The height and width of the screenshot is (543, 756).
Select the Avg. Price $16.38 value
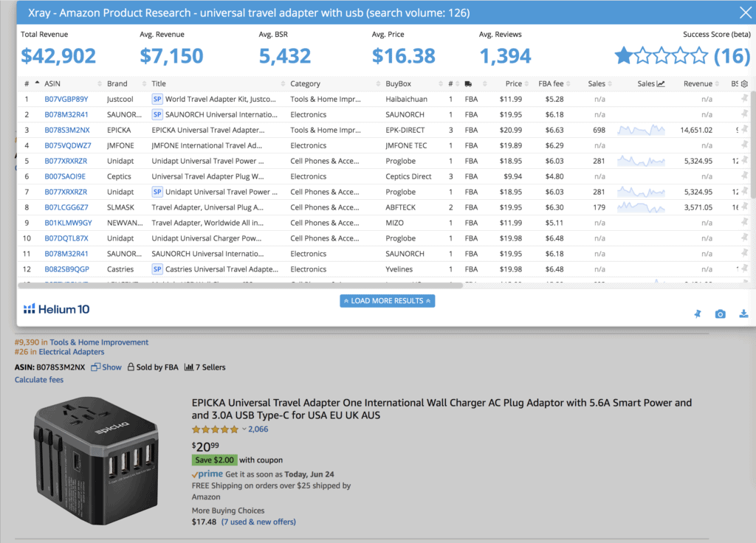click(x=404, y=56)
